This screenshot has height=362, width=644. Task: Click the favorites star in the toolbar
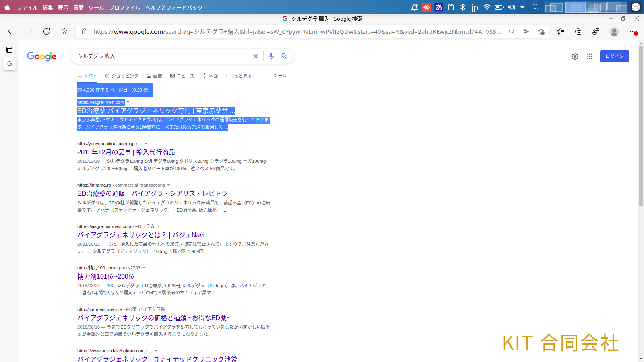560,31
